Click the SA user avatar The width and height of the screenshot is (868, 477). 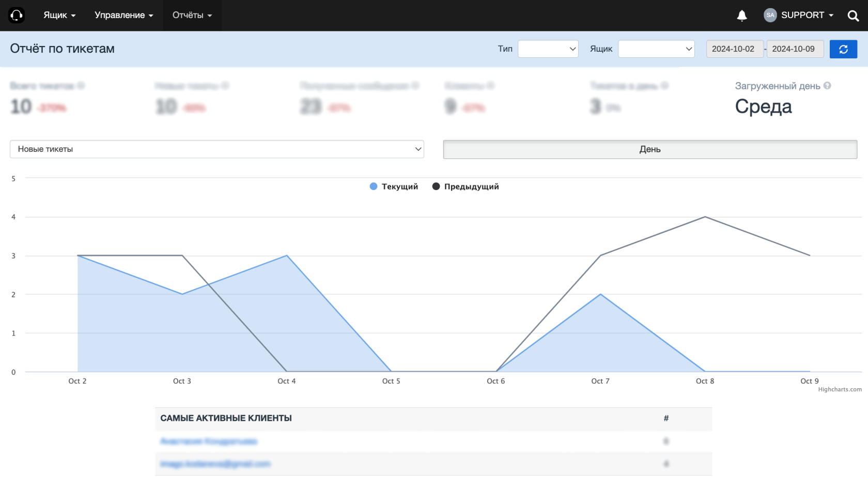[x=770, y=15]
